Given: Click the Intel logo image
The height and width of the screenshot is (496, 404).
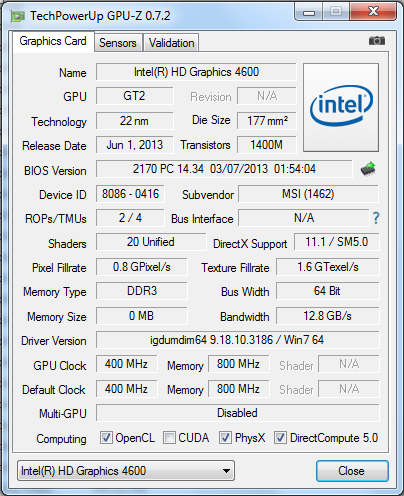Looking at the screenshot, I should [341, 107].
